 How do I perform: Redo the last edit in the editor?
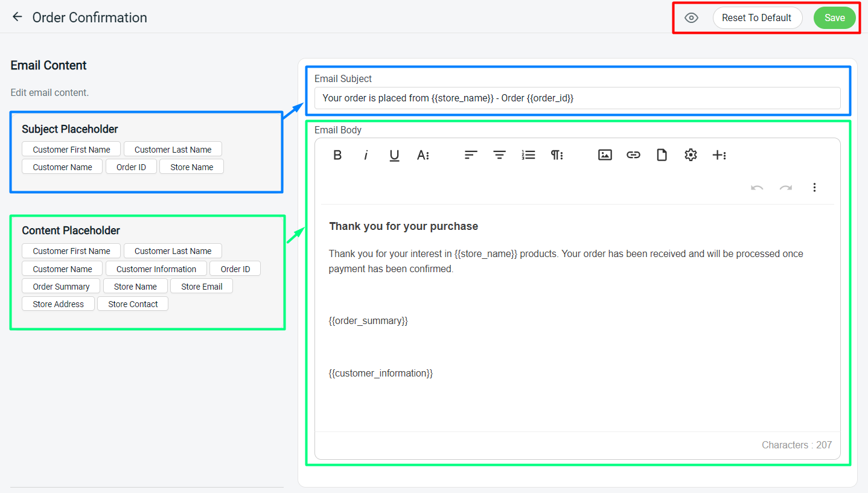[x=786, y=188]
